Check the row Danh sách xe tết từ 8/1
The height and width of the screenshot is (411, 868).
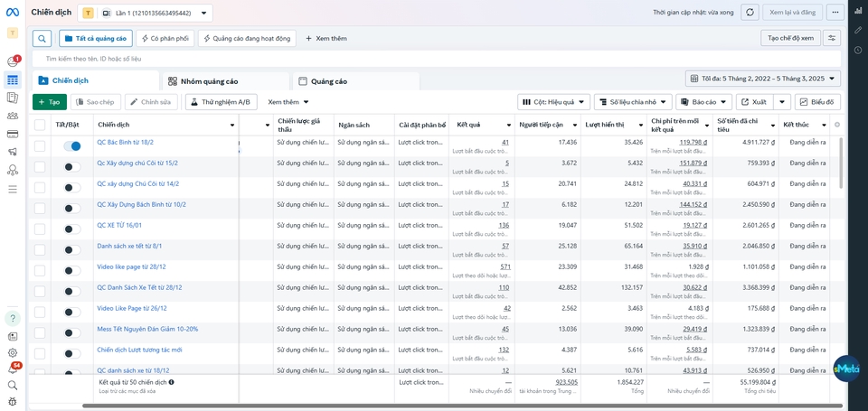click(x=40, y=249)
